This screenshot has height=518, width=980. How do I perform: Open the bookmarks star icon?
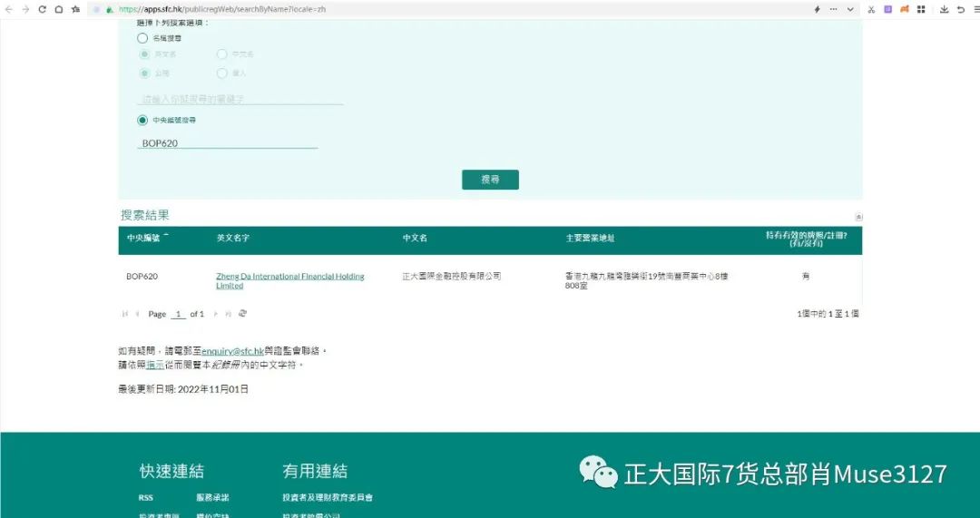click(x=75, y=9)
